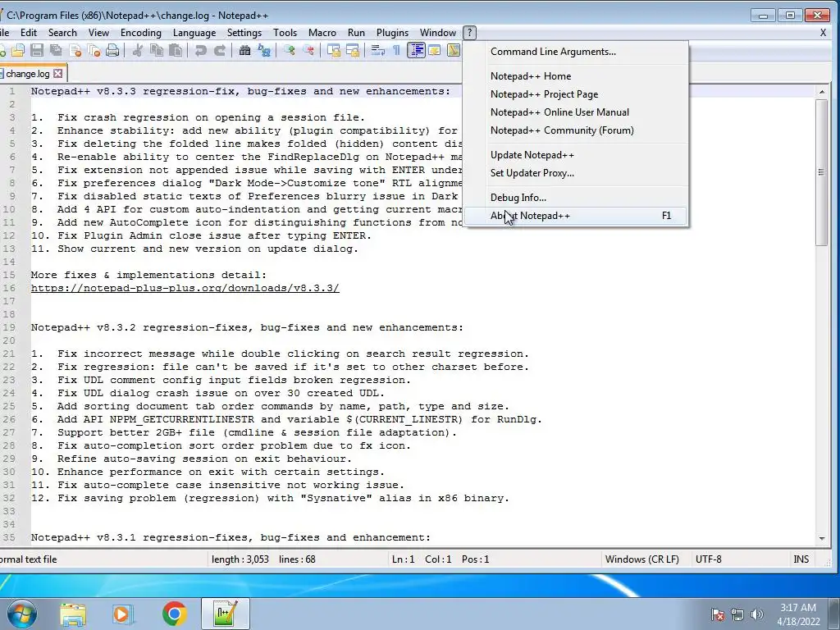Open the User Defined Language dialog icon
Image resolution: width=840 pixels, height=630 pixels.
tap(435, 50)
